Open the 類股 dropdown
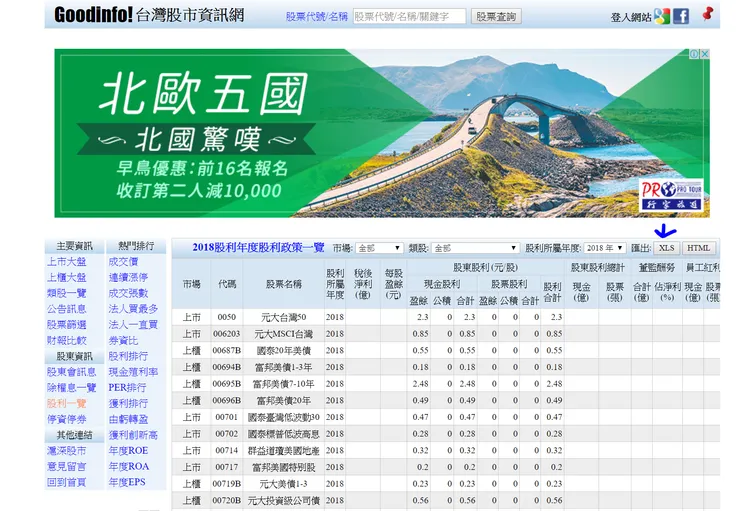Image resolution: width=740 pixels, height=511 pixels. click(x=475, y=248)
